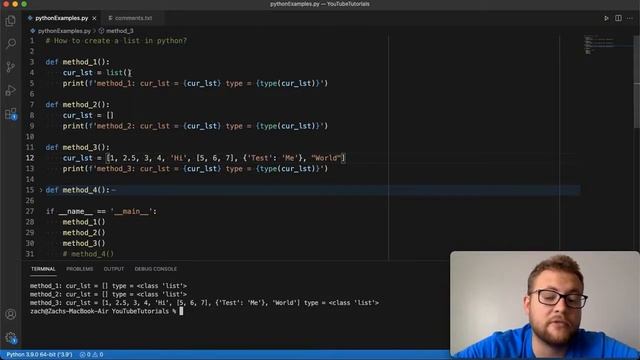Image resolution: width=640 pixels, height=360 pixels.
Task: Click pythonExamples.py in the breadcrumb
Action: [64, 31]
